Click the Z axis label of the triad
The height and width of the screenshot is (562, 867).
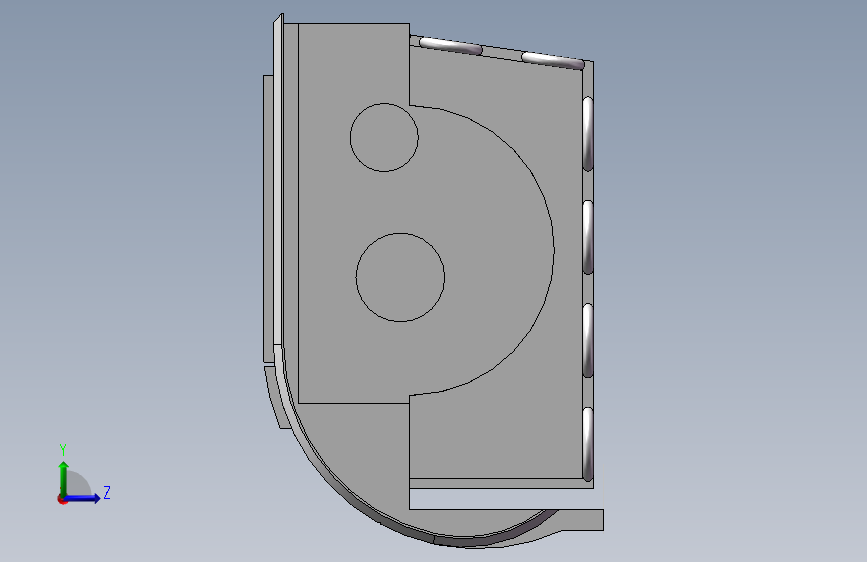pyautogui.click(x=107, y=492)
